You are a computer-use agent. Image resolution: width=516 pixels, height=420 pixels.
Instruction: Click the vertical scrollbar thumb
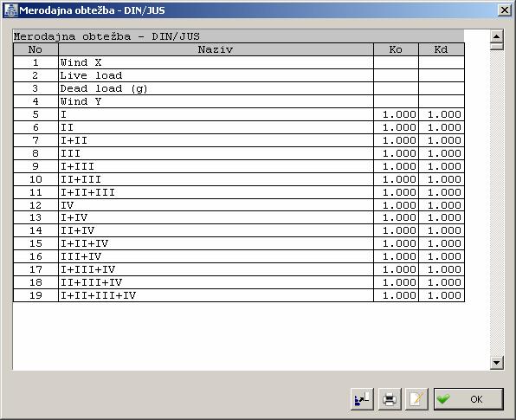(x=497, y=46)
